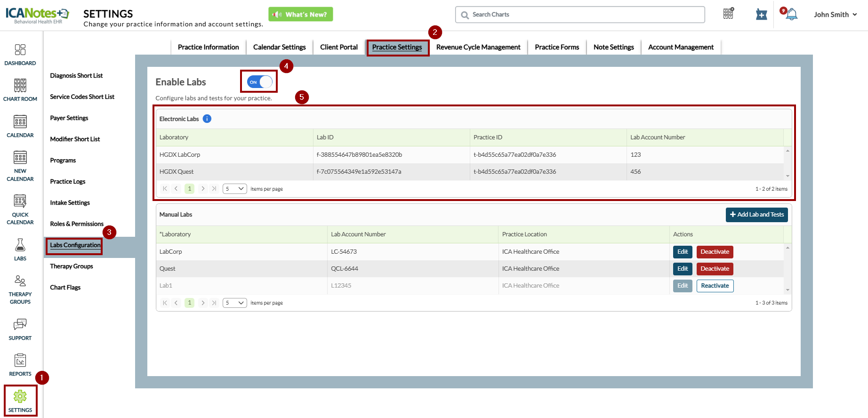Expand Manual Labs items per page dropdown
Image resolution: width=868 pixels, height=418 pixels.
[234, 303]
